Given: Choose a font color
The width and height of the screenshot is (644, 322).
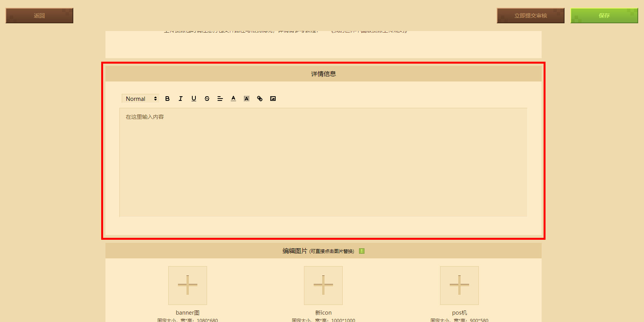Looking at the screenshot, I should point(233,99).
